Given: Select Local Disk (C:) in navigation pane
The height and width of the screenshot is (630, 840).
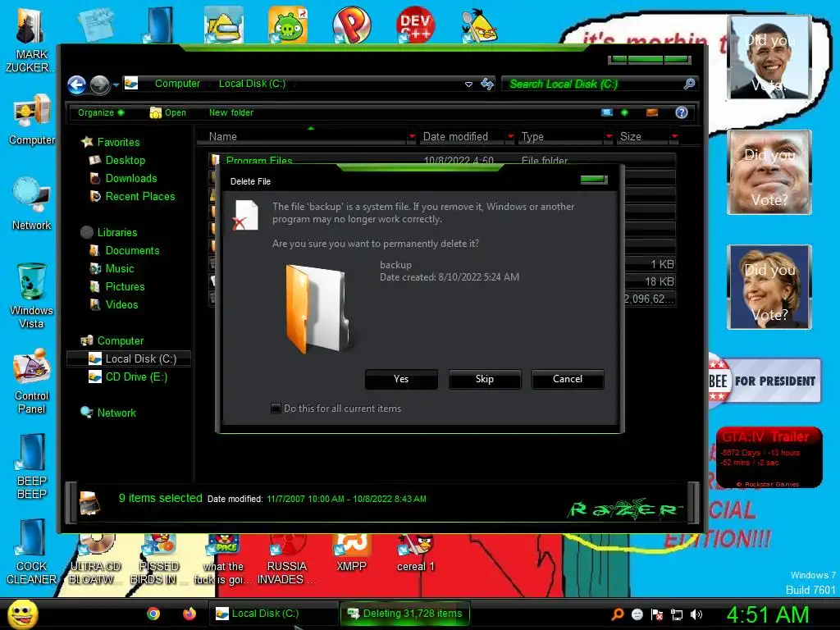Looking at the screenshot, I should tap(129, 359).
